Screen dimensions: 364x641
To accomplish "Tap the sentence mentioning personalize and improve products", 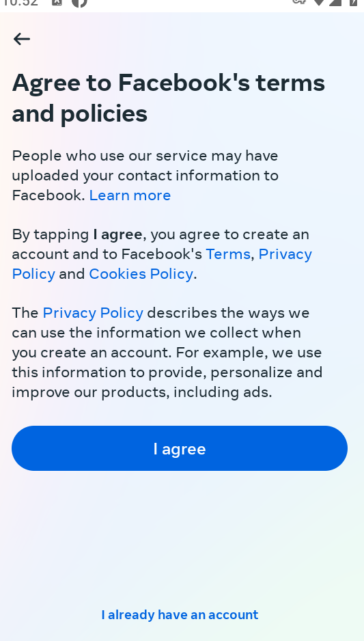I will (x=167, y=372).
